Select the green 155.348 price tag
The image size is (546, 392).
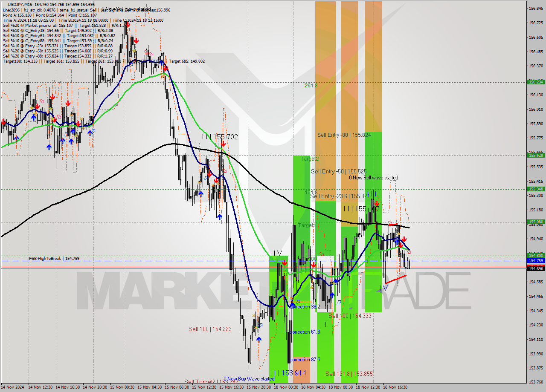point(536,189)
